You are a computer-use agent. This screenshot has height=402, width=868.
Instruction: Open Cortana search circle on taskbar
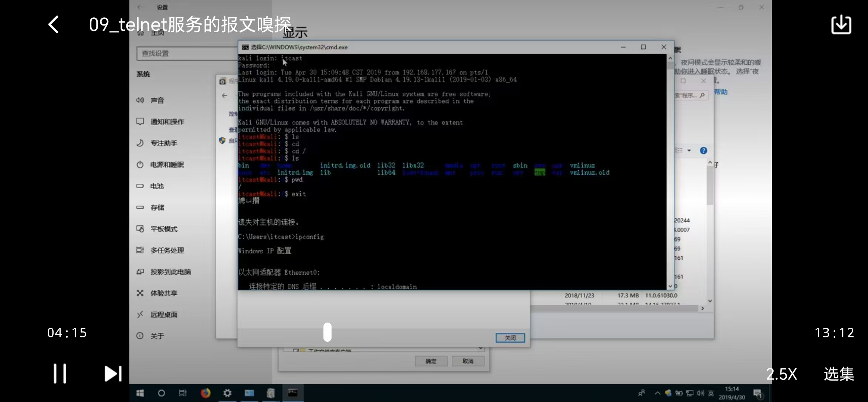[161, 393]
